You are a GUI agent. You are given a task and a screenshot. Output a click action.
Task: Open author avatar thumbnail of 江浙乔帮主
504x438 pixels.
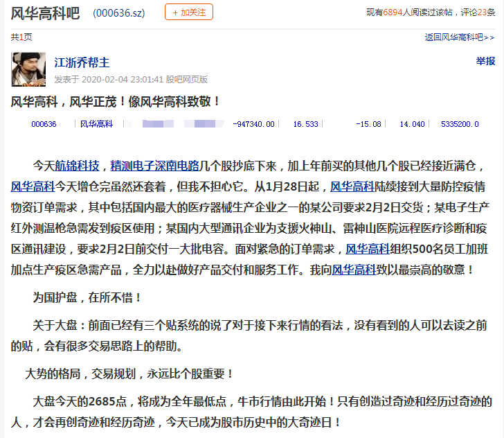[x=28, y=69]
